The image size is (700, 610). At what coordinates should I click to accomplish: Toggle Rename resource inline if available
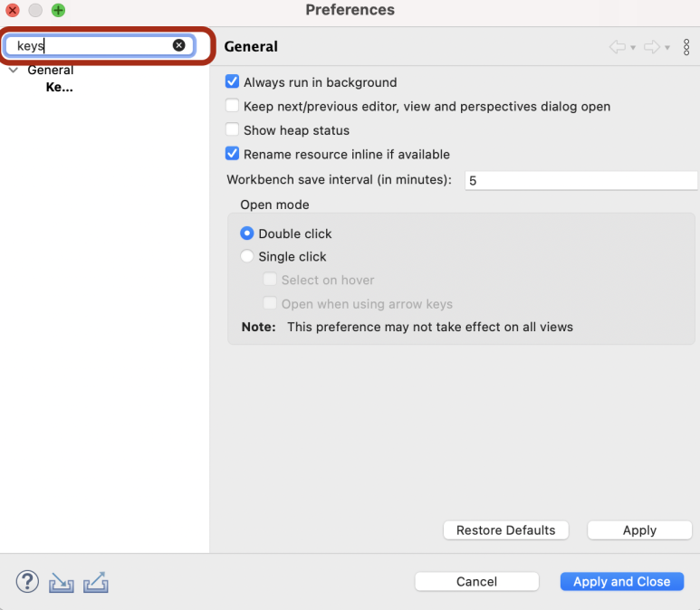(x=232, y=154)
